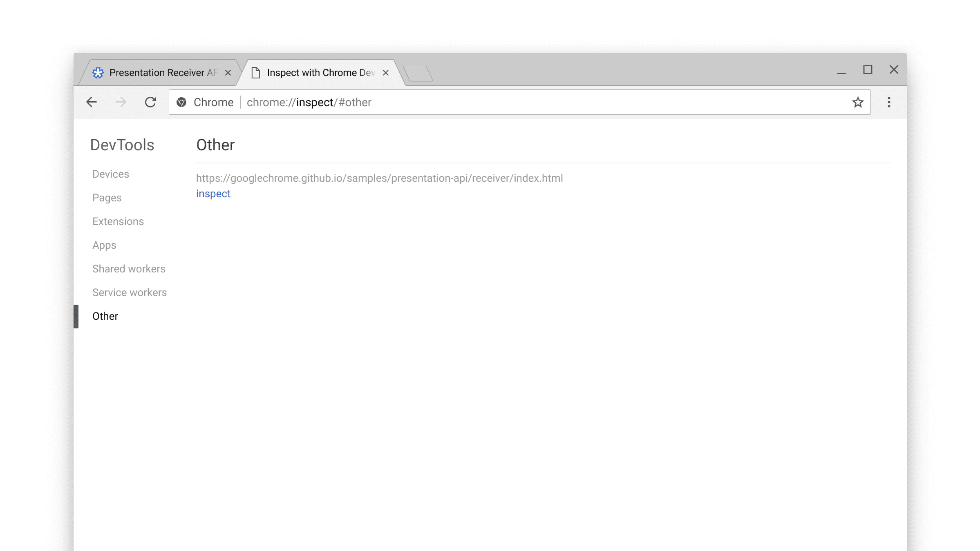Viewport: 980px width, 551px height.
Task: Click the forward navigation arrow icon
Action: tap(121, 102)
